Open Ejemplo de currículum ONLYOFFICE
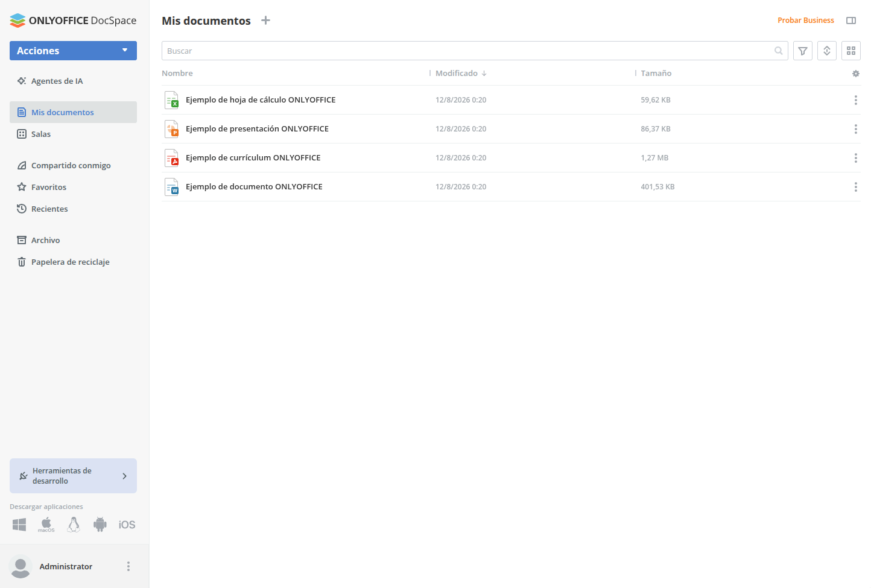This screenshot has height=588, width=871. [253, 158]
